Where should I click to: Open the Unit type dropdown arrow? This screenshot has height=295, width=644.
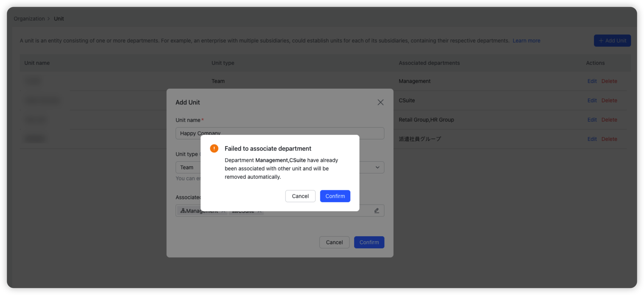point(377,167)
